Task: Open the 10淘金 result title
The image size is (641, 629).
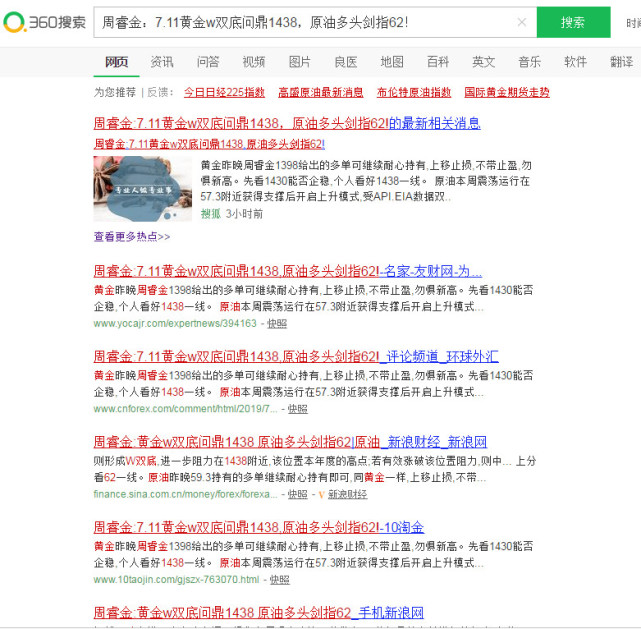Action: (x=259, y=527)
